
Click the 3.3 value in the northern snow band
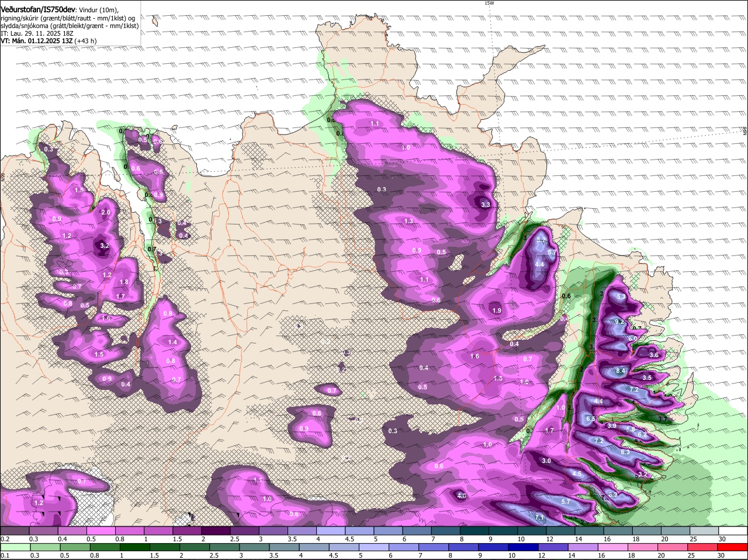pos(486,205)
